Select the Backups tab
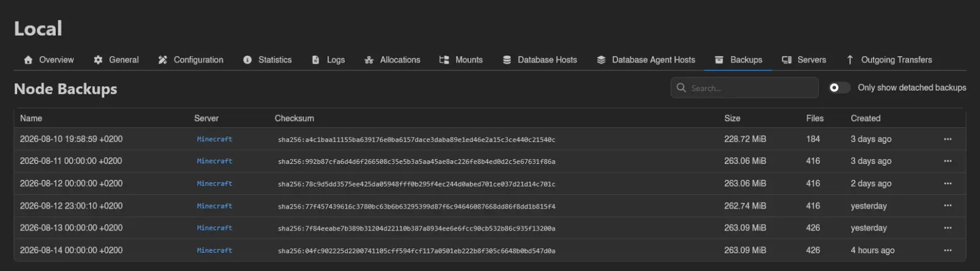The image size is (980, 271). click(x=739, y=60)
